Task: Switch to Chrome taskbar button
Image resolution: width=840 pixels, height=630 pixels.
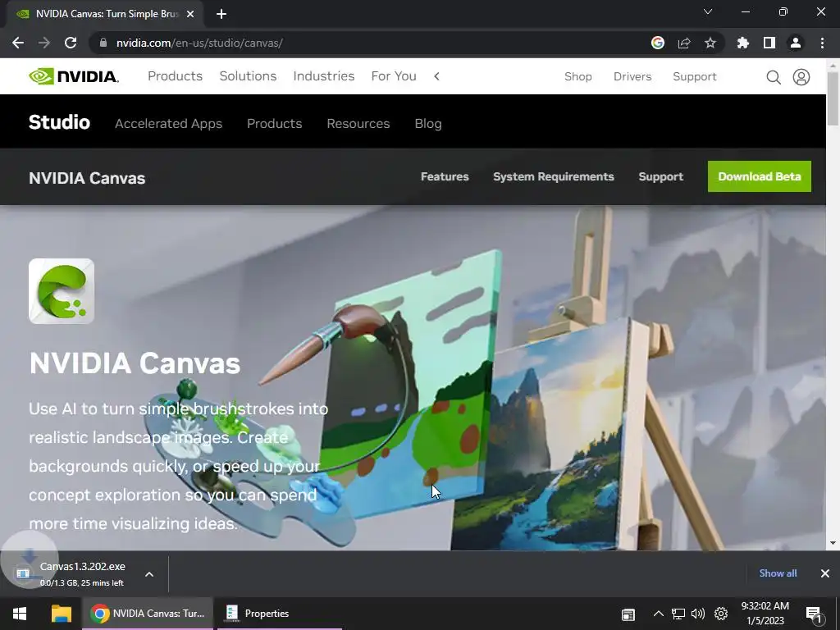Action: pos(148,614)
